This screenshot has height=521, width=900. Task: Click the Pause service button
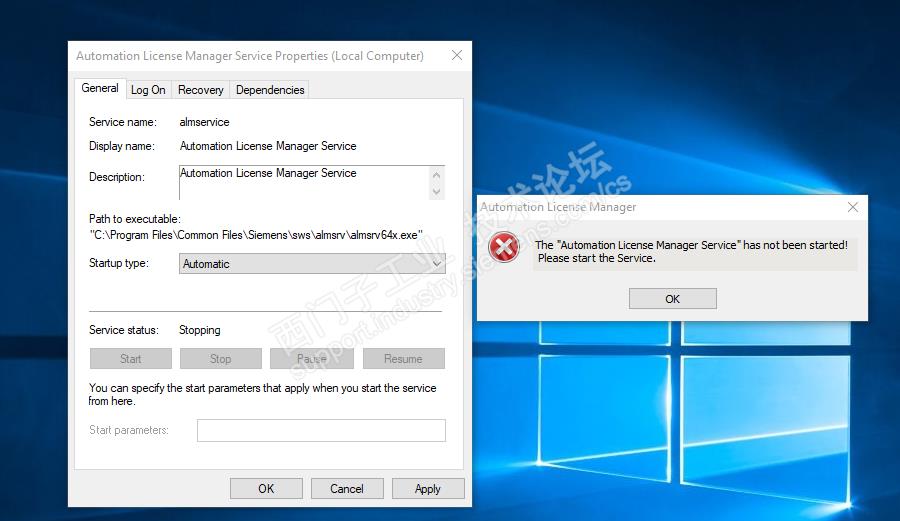pos(312,359)
